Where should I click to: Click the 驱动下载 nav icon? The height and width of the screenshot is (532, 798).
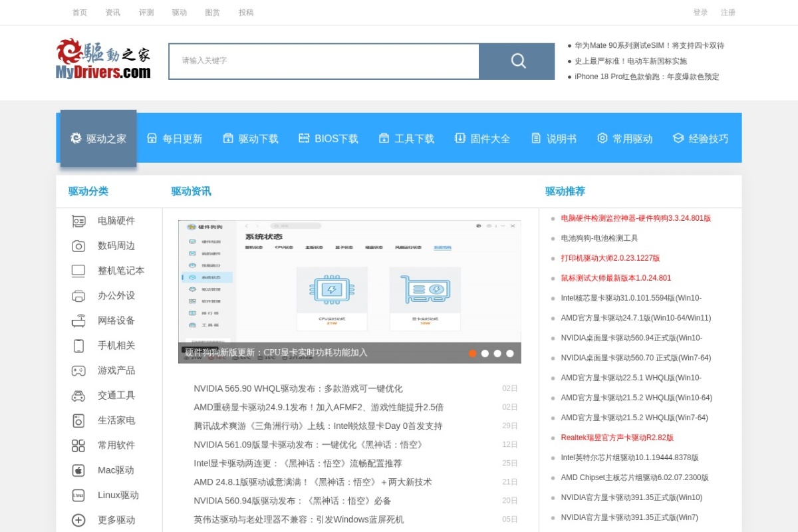pyautogui.click(x=228, y=138)
